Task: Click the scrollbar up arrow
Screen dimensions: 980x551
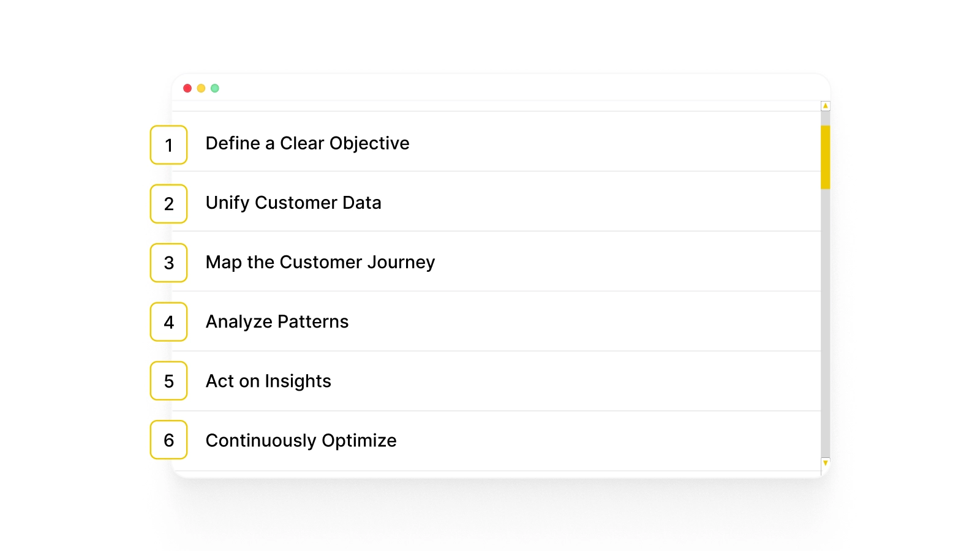Action: click(825, 105)
